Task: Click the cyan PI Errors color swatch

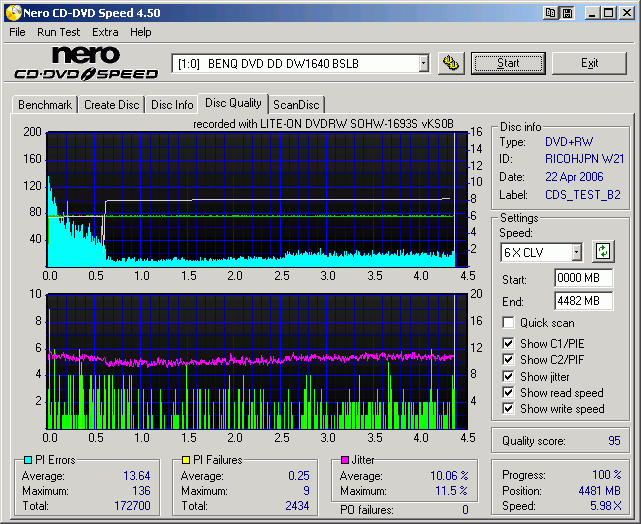Action: point(26,460)
